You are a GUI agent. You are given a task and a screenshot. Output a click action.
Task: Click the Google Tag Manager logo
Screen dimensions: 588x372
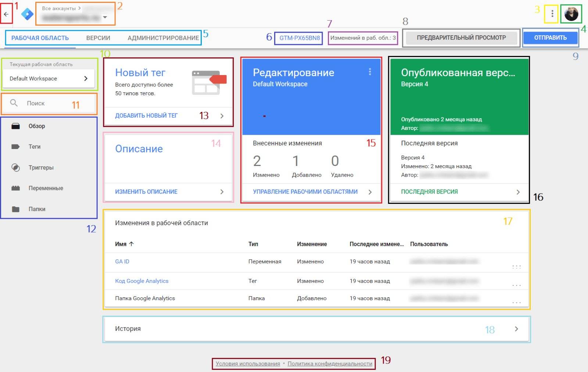click(x=27, y=14)
